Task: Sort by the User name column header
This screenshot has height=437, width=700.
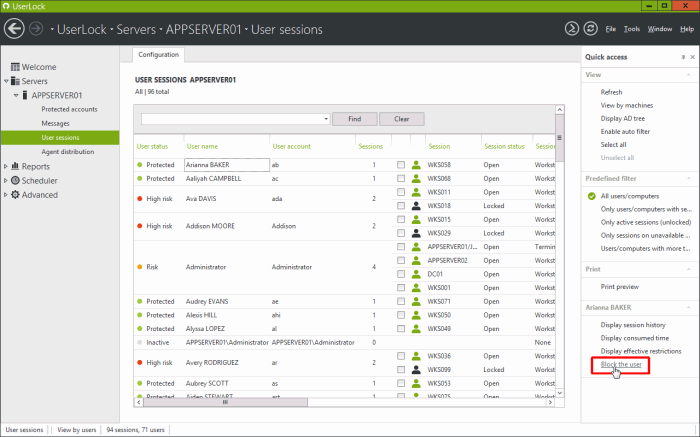Action: tap(202, 146)
